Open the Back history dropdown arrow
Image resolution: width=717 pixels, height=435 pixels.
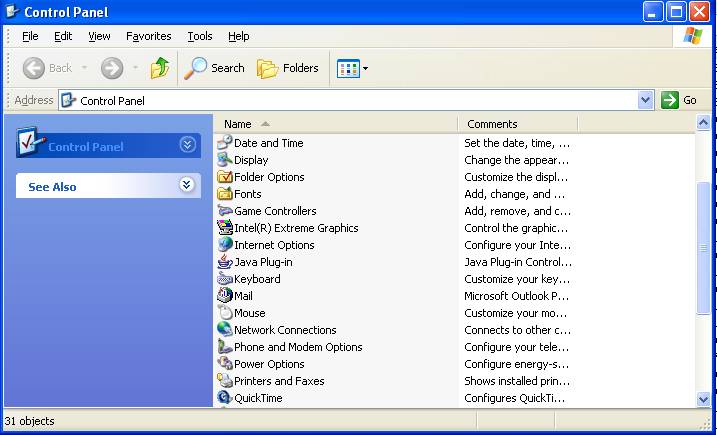pos(84,68)
